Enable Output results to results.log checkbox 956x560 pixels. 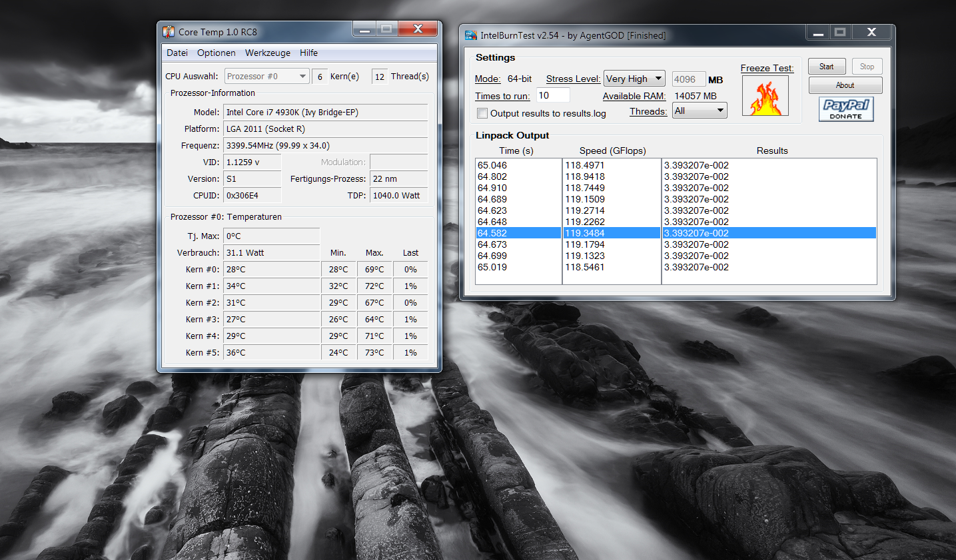click(x=482, y=113)
